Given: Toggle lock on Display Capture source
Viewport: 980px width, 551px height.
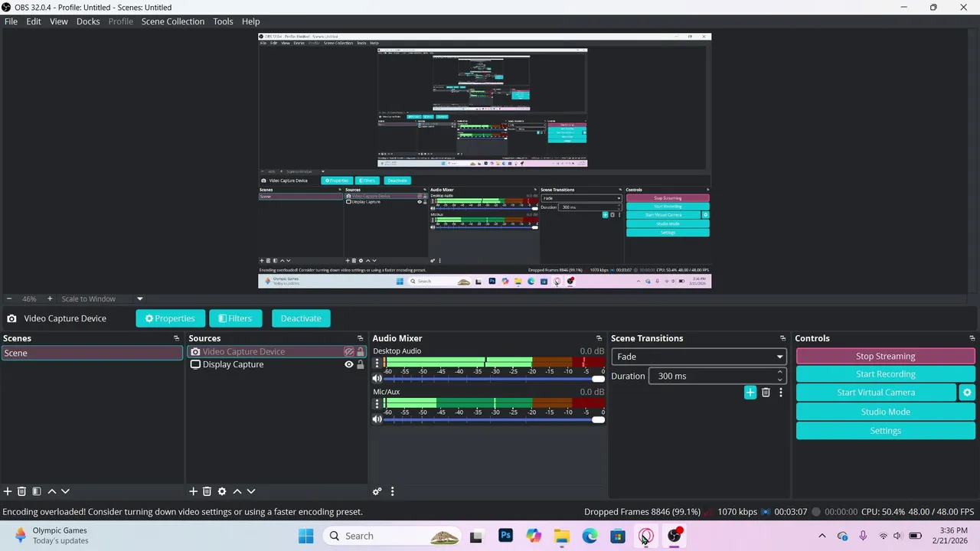Looking at the screenshot, I should click(361, 365).
